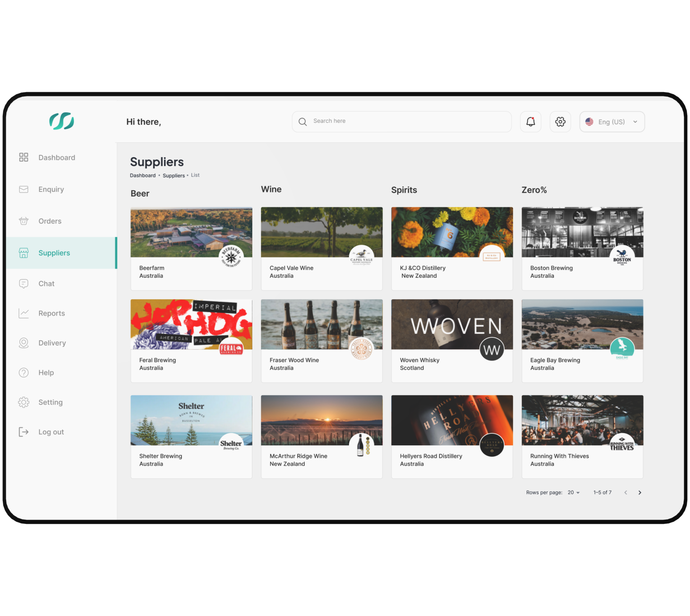Image resolution: width=690 pixels, height=616 pixels.
Task: Click the search magnifier icon
Action: pyautogui.click(x=303, y=121)
